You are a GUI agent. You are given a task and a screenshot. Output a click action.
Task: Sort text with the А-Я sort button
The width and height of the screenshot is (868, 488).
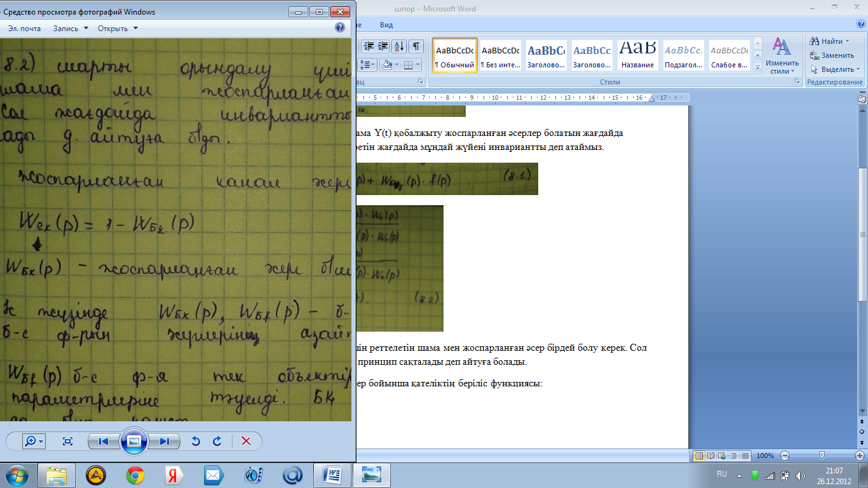coord(399,46)
